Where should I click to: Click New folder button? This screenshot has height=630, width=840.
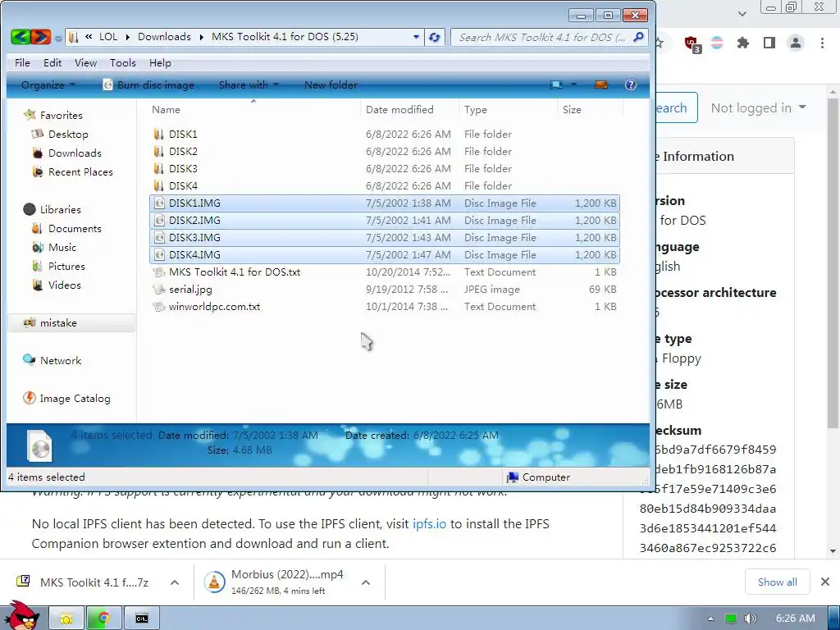click(331, 84)
